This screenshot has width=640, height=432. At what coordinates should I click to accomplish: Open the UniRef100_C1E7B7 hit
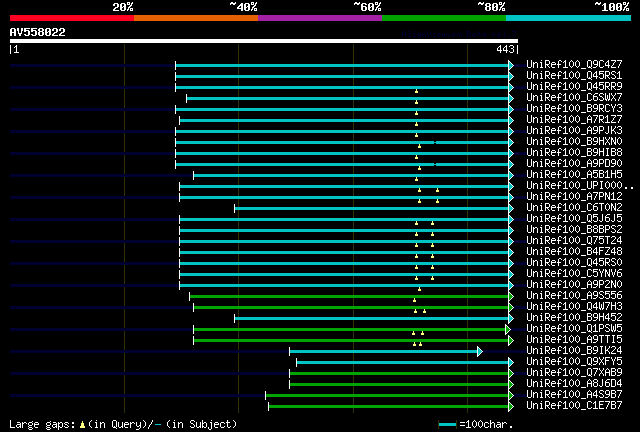(574, 406)
